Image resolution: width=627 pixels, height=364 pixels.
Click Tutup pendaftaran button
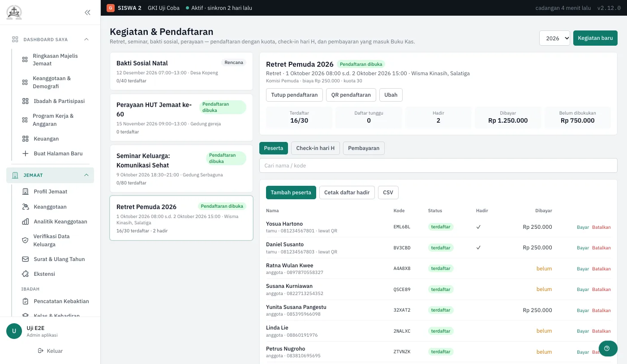(x=294, y=95)
